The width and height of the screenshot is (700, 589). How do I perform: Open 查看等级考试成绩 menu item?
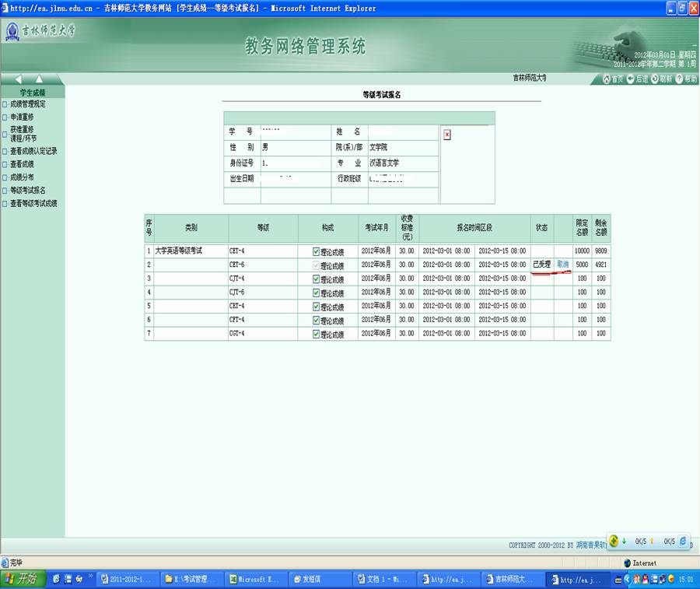[x=33, y=203]
